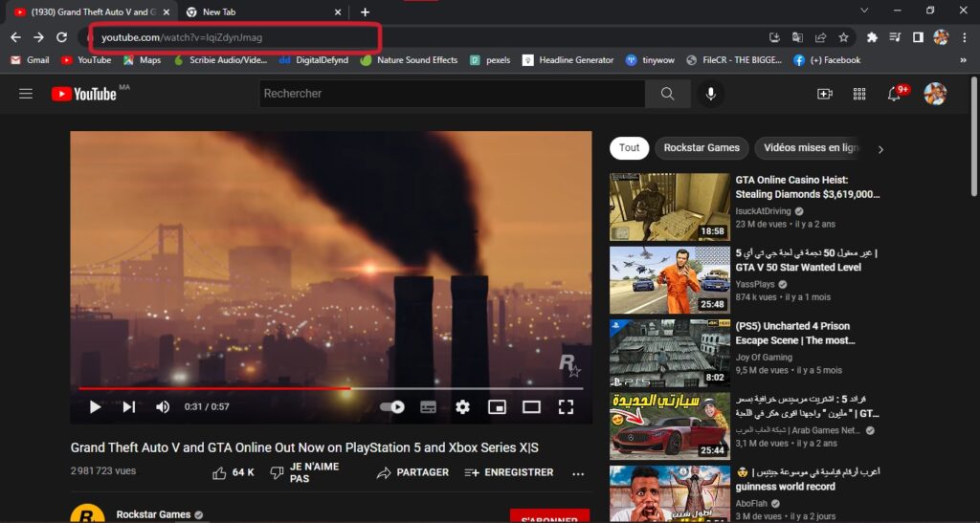Open Chrome profile avatar

point(941,37)
